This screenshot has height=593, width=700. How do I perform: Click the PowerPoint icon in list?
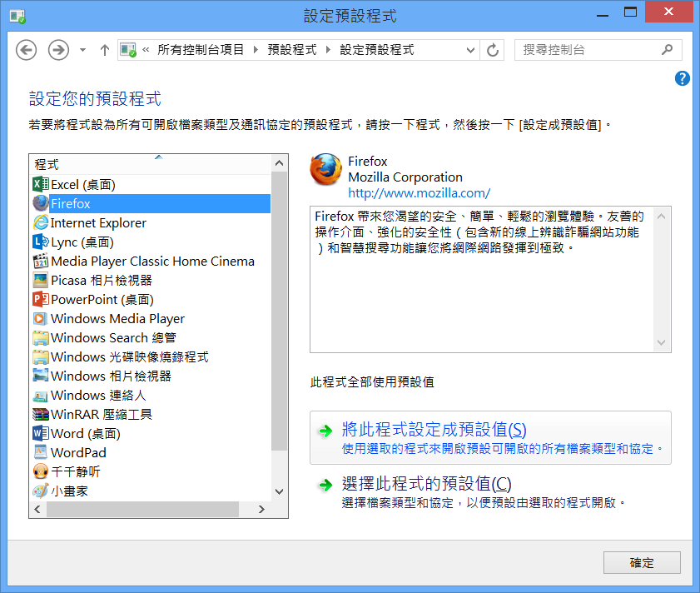click(x=41, y=299)
